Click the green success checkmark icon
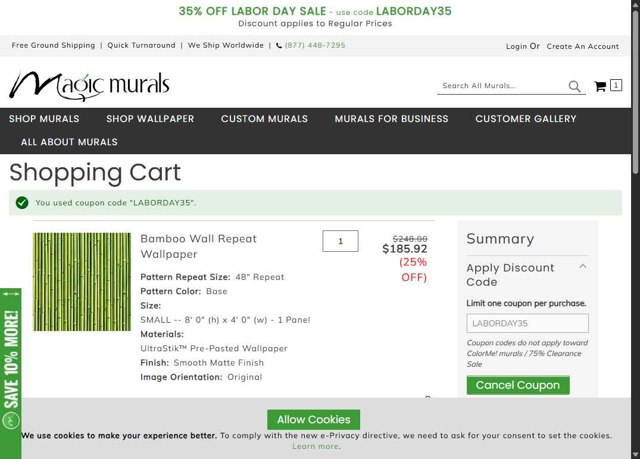Screen dimensions: 640x459 22,202
